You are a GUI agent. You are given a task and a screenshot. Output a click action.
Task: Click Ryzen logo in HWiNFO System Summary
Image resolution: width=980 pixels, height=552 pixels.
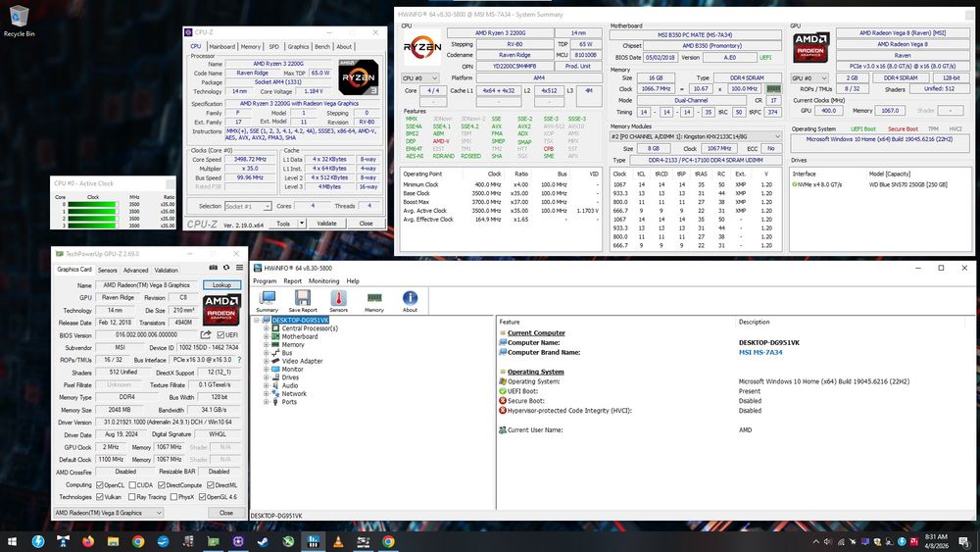click(421, 47)
